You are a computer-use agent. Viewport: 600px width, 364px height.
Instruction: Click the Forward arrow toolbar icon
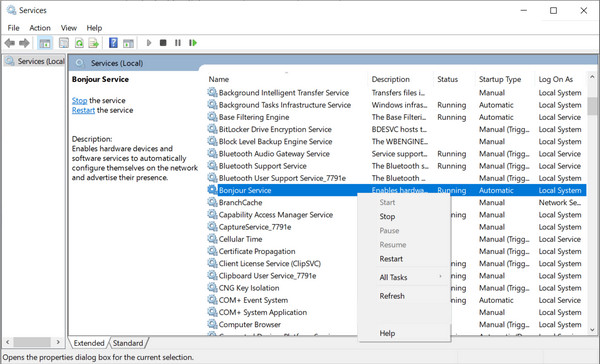(x=24, y=43)
